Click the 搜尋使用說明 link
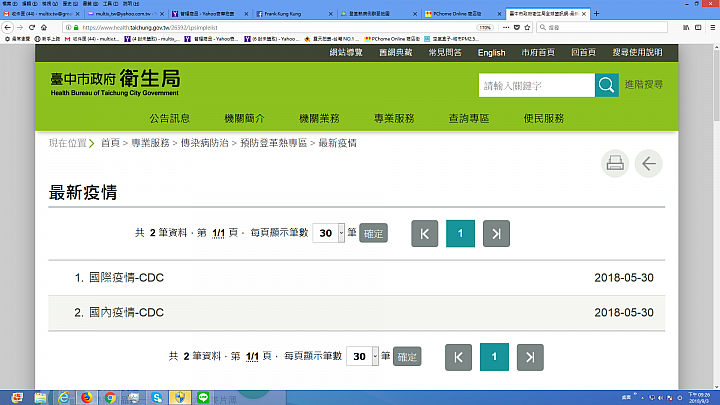This screenshot has width=720, height=405. point(637,53)
